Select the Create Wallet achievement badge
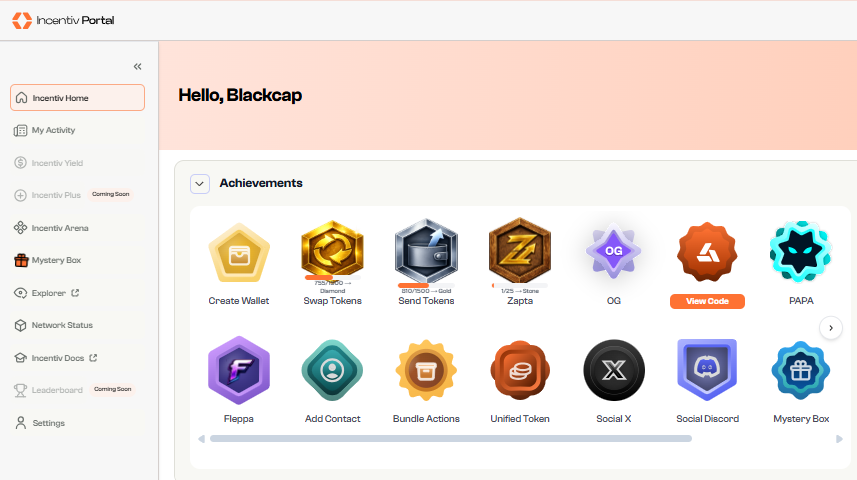This screenshot has height=480, width=857. coord(239,254)
